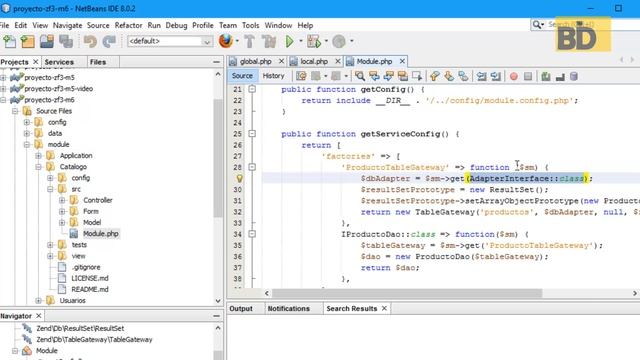Toggle Highlight Search icon in editor toolbar
640x360 pixels.
point(402,76)
